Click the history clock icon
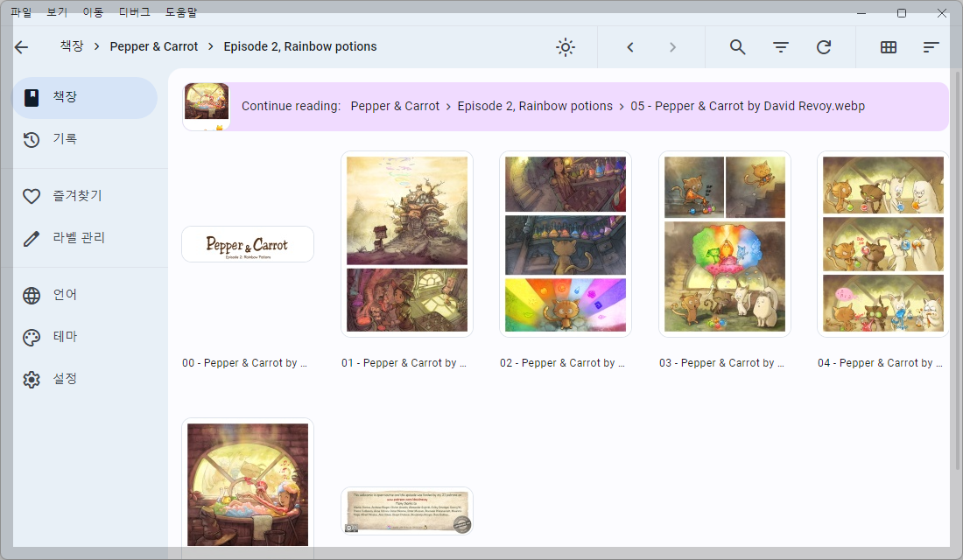Viewport: 963px width, 560px height. pyautogui.click(x=32, y=139)
